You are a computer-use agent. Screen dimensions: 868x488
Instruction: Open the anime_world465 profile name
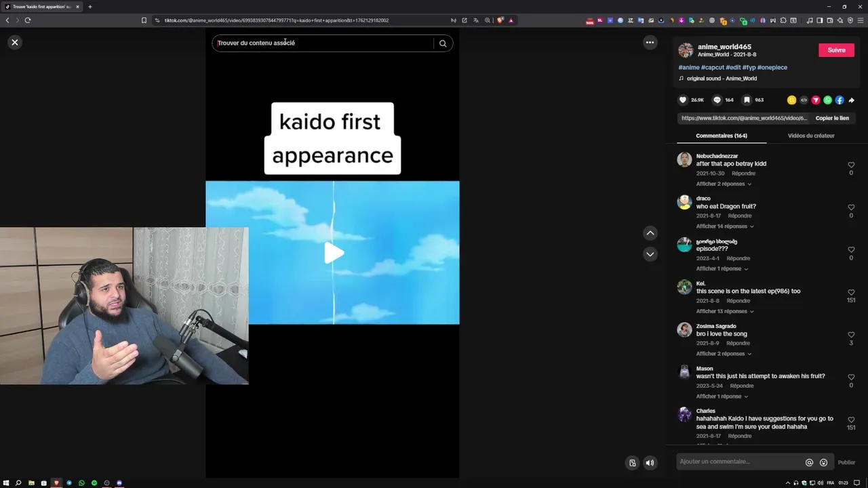[x=724, y=47]
